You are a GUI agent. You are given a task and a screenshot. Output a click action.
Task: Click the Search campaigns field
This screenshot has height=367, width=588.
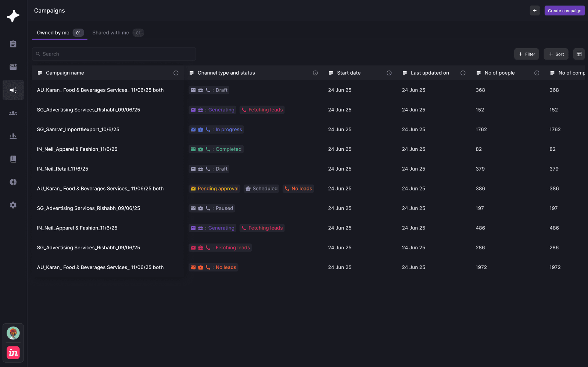pyautogui.click(x=114, y=54)
